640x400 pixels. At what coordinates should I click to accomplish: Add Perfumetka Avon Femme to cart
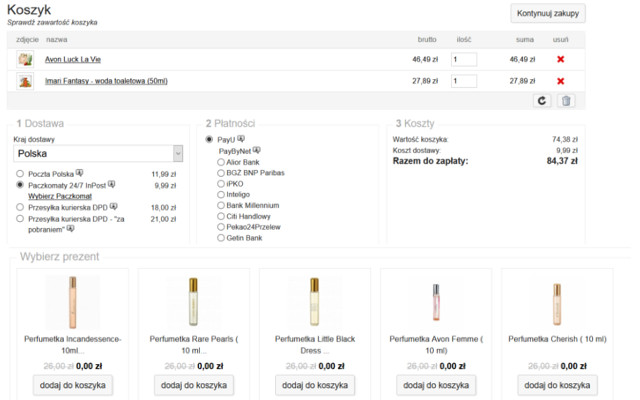(x=436, y=385)
